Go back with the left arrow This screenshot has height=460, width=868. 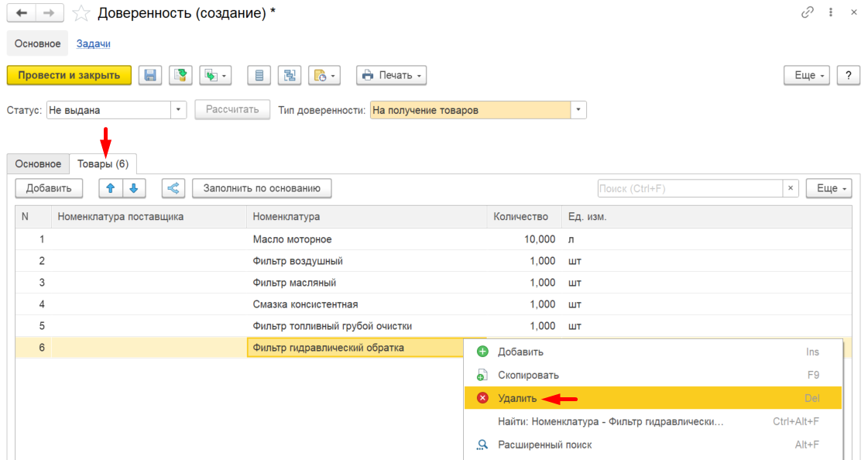22,12
